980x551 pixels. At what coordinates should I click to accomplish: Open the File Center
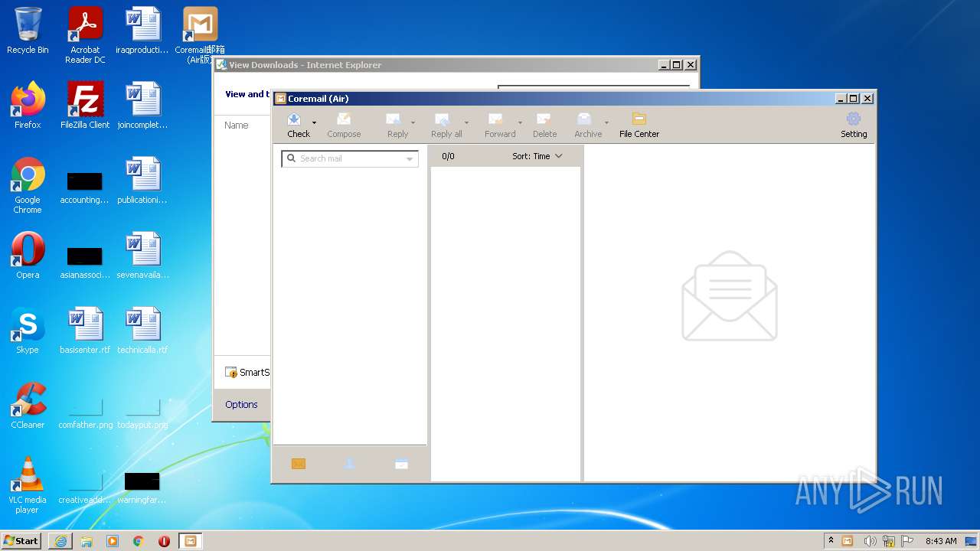(639, 126)
